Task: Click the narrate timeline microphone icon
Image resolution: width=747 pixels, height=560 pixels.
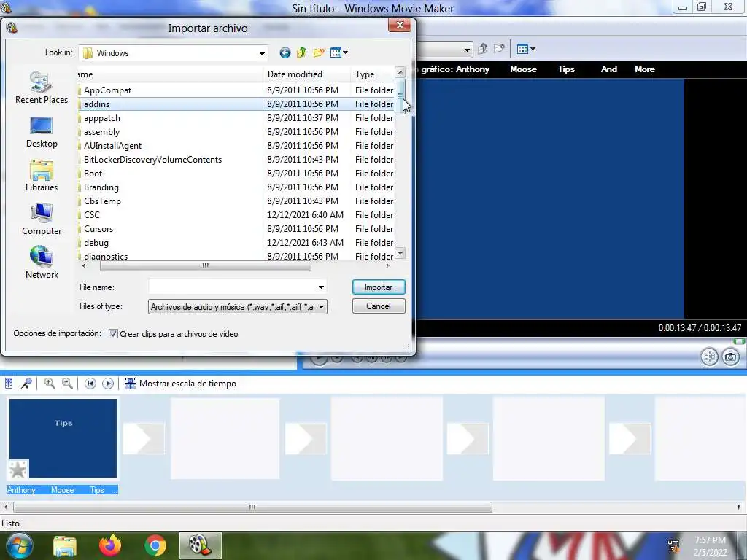Action: click(27, 384)
